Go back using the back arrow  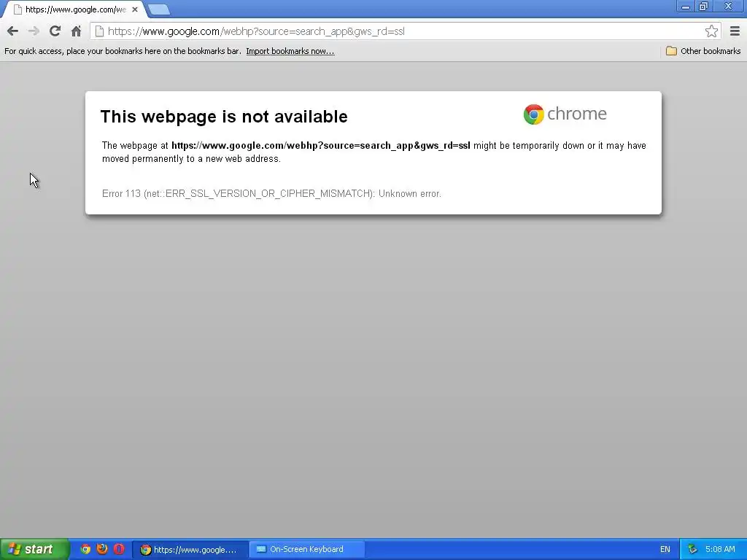tap(12, 31)
